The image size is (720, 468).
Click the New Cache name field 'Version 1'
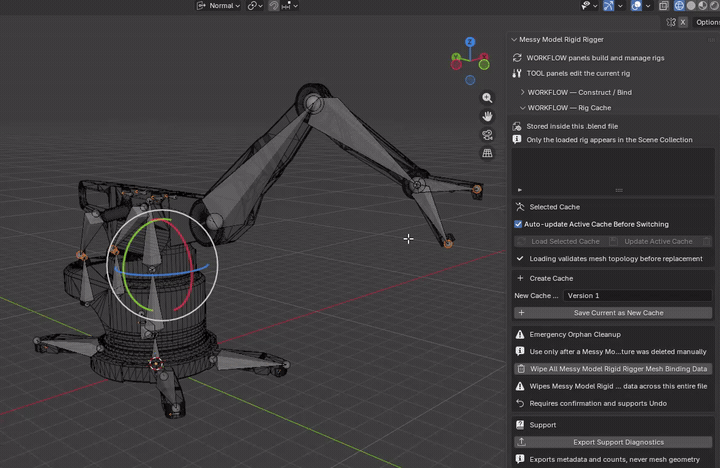[x=638, y=296]
